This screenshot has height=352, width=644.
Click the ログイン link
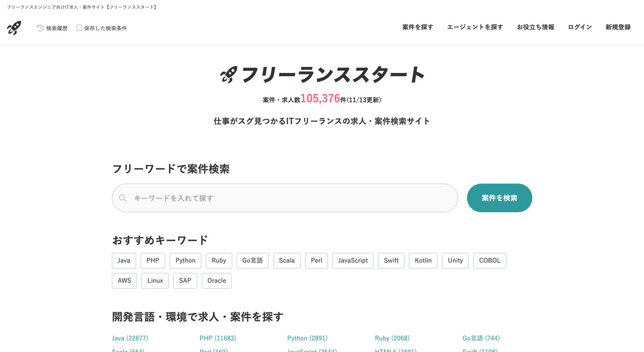coord(580,27)
